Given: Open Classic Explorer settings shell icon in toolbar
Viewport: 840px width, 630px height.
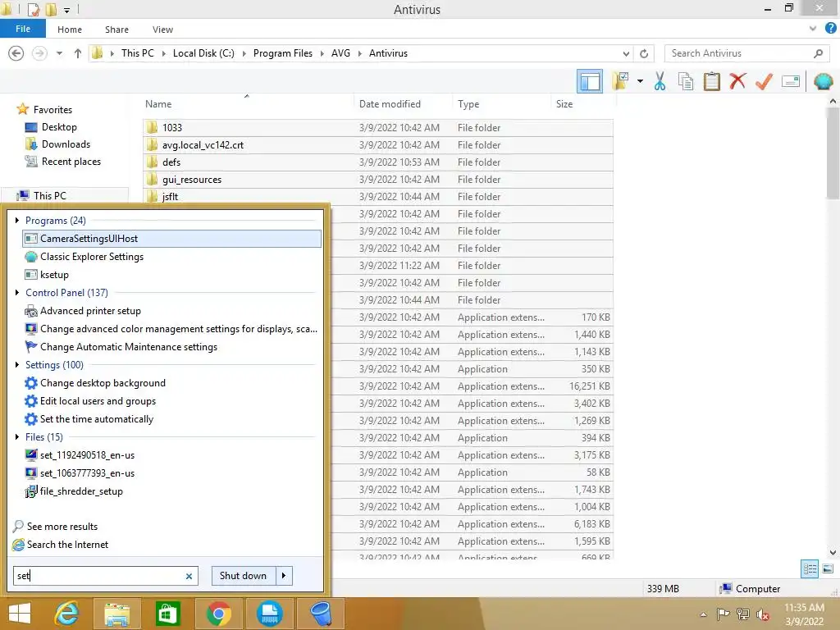Looking at the screenshot, I should 823,82.
